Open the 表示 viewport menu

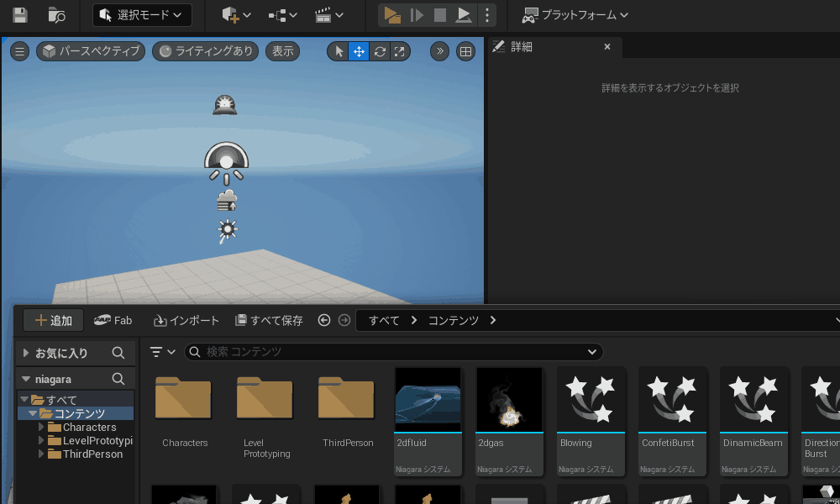click(283, 51)
